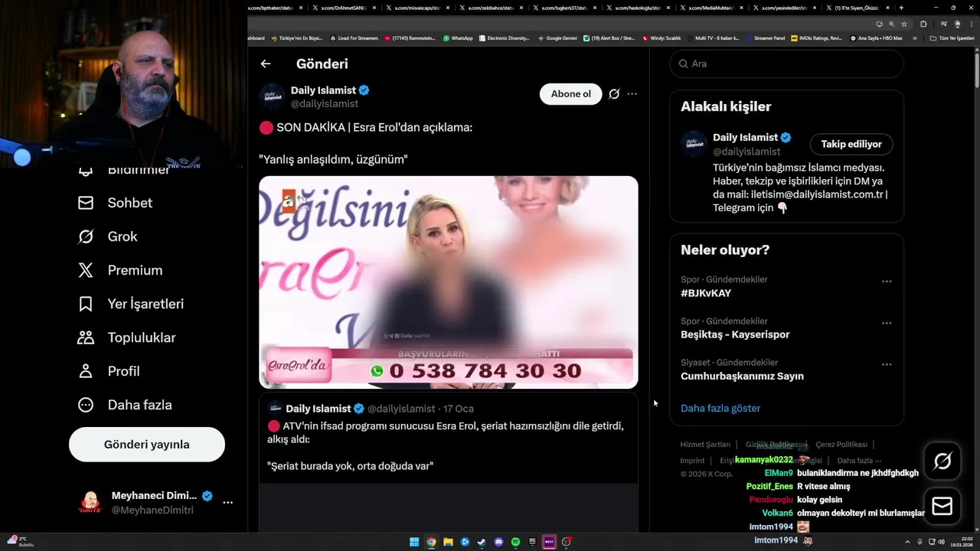Switch to x.com/yasindediler browser tab
Screen dimensions: 980x551
[x=784, y=8]
